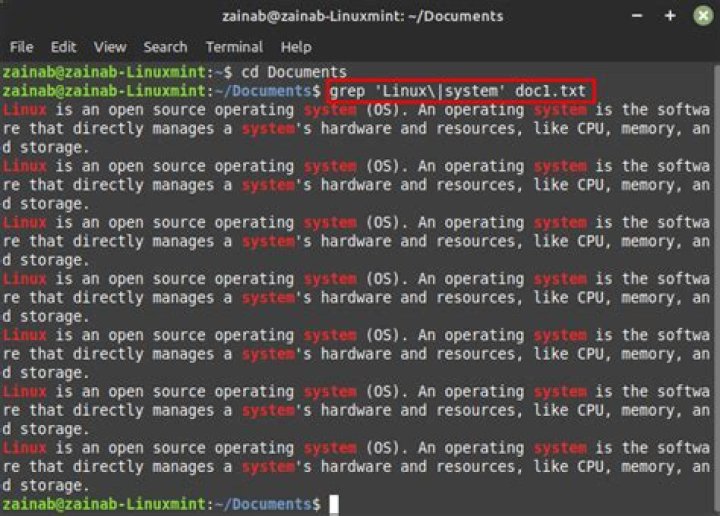Open the File menu
This screenshot has height=516, width=720.
click(x=21, y=47)
